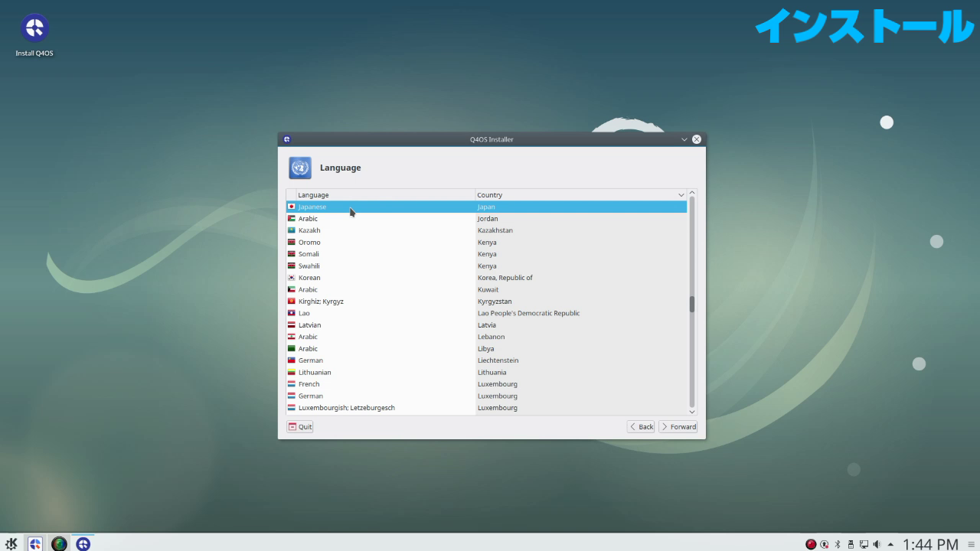Screen dimensions: 980x551
Task: Select Arabic for Libya
Action: 487,349
